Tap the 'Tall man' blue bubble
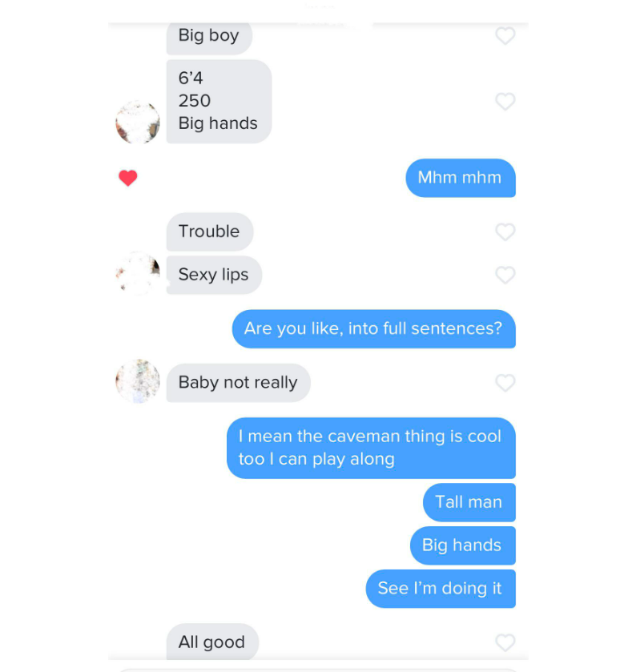The width and height of the screenshot is (624, 672). point(469,502)
